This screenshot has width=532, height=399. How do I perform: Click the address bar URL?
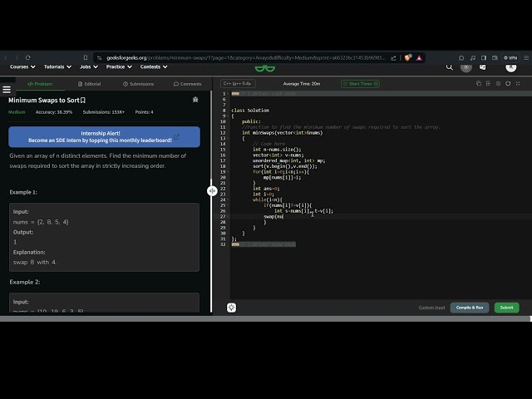[x=246, y=58]
